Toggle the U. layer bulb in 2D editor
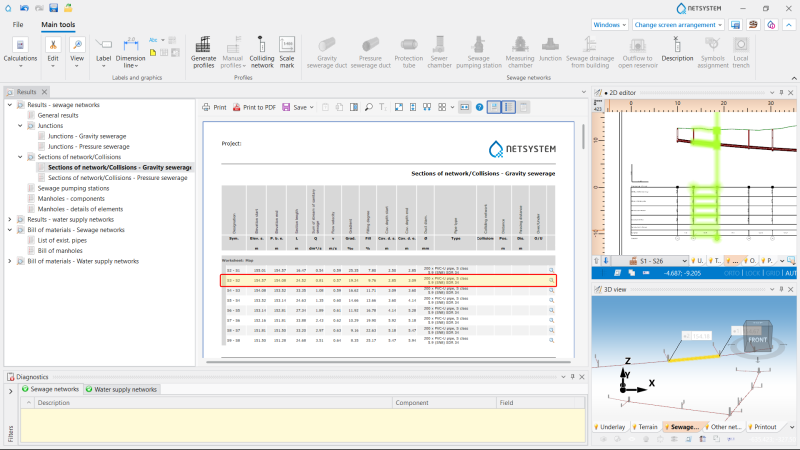 pos(695,261)
